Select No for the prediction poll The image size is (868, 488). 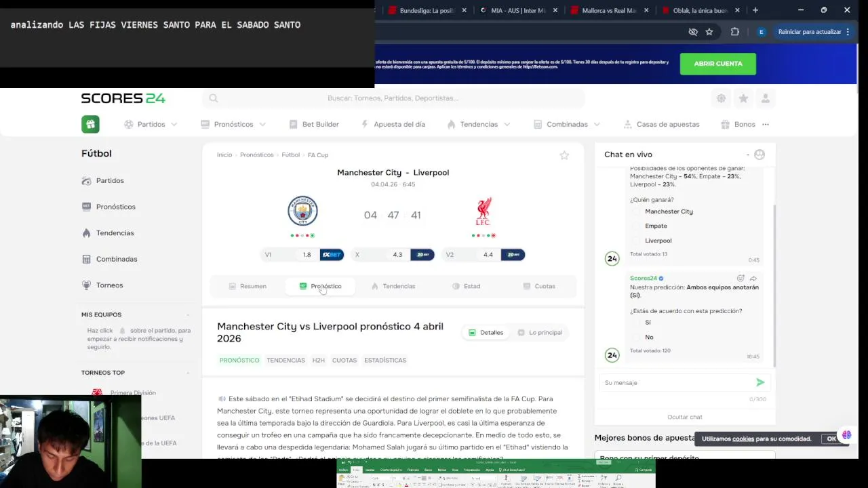pyautogui.click(x=649, y=337)
